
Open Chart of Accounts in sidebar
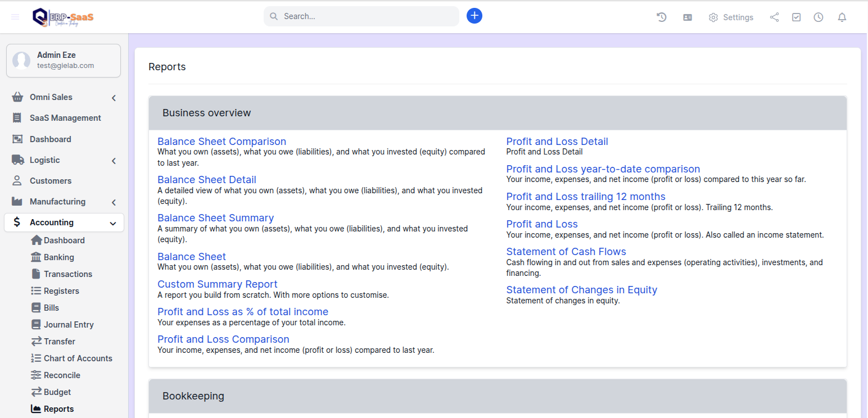point(78,358)
